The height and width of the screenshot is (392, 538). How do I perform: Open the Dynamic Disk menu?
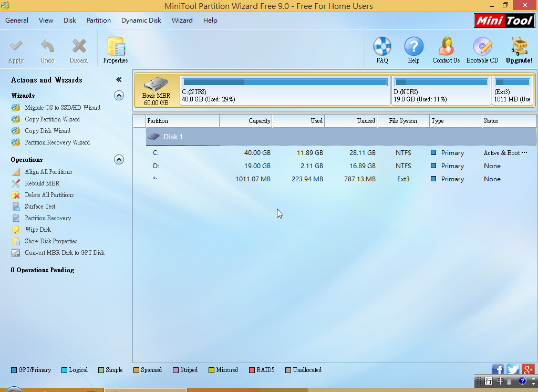[141, 20]
